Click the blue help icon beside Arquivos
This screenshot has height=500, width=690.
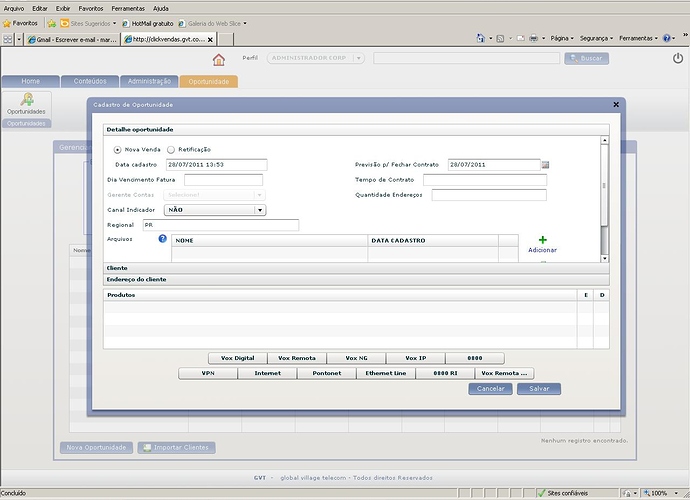click(x=161, y=238)
